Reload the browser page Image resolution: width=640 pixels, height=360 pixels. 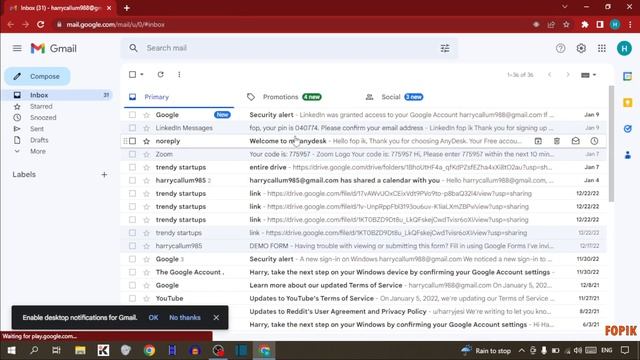click(x=40, y=24)
